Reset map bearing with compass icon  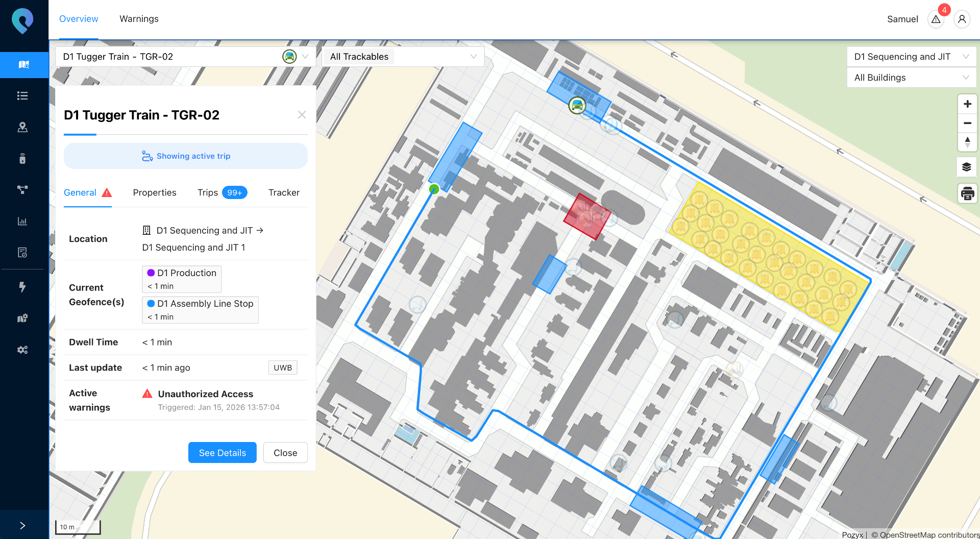(x=967, y=142)
